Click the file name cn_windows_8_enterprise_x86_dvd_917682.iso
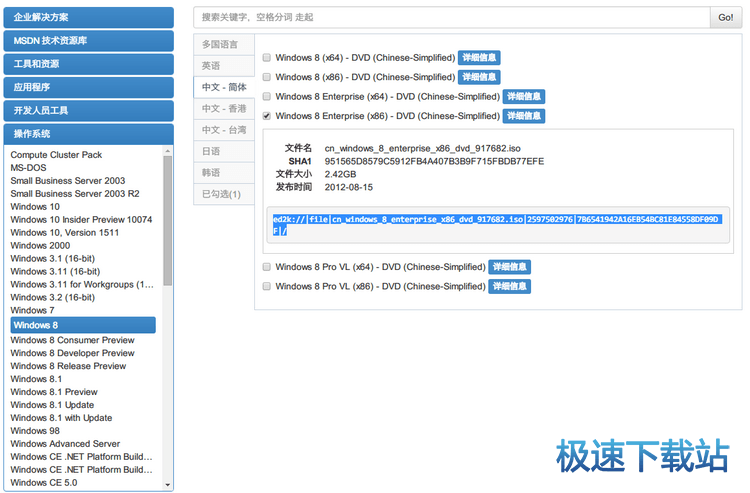The image size is (750, 493). (x=423, y=148)
